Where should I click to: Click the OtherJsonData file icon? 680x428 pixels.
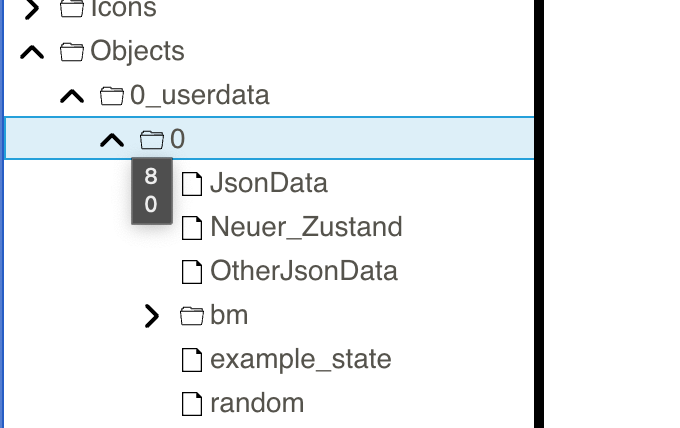coord(191,272)
